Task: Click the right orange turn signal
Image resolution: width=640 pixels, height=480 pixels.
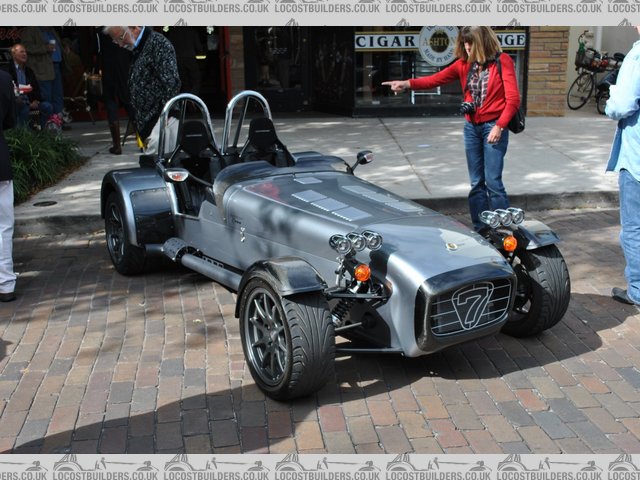Action: (x=510, y=243)
